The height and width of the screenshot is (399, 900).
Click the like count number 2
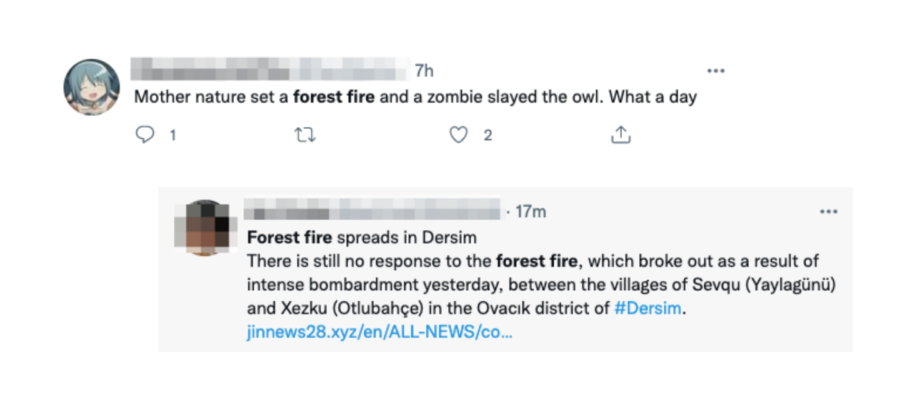487,135
